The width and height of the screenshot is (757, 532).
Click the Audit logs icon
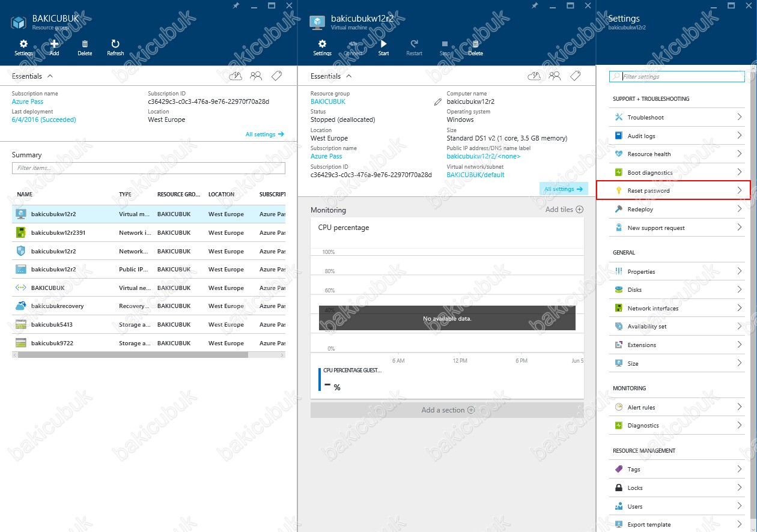tap(618, 136)
